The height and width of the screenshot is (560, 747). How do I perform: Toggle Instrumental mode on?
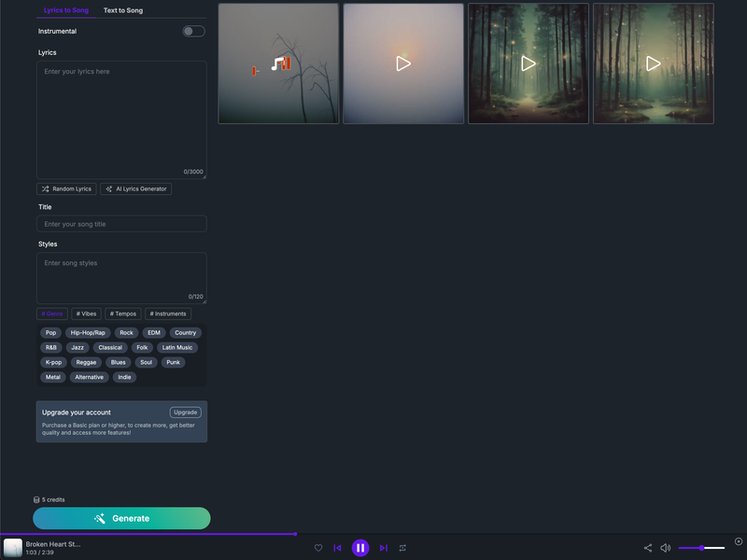[193, 31]
